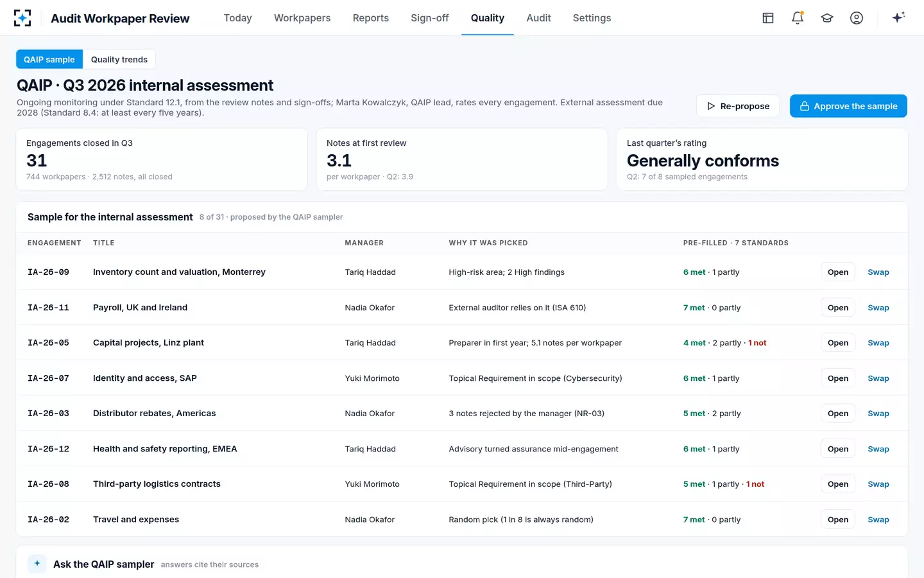Image resolution: width=924 pixels, height=578 pixels.
Task: Swap Health and safety reporting, EMEA
Action: 878,449
